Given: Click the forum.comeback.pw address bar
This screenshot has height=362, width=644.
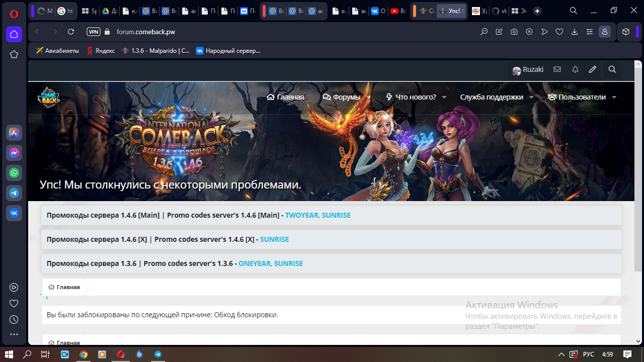Looking at the screenshot, I should pos(252,32).
